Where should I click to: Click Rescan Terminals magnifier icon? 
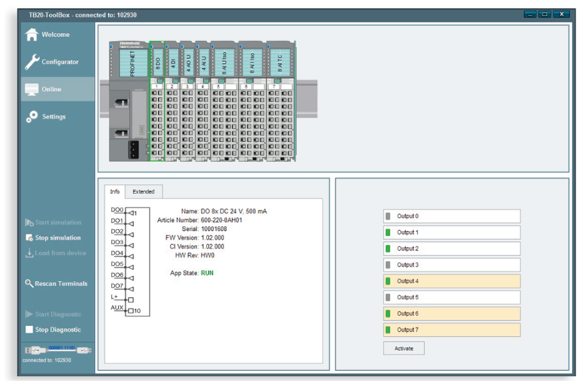click(29, 283)
